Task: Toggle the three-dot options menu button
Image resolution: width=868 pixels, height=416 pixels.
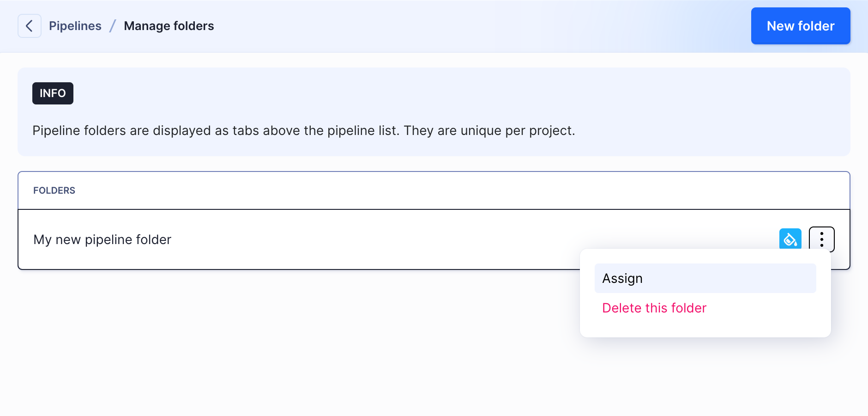Action: pos(822,239)
